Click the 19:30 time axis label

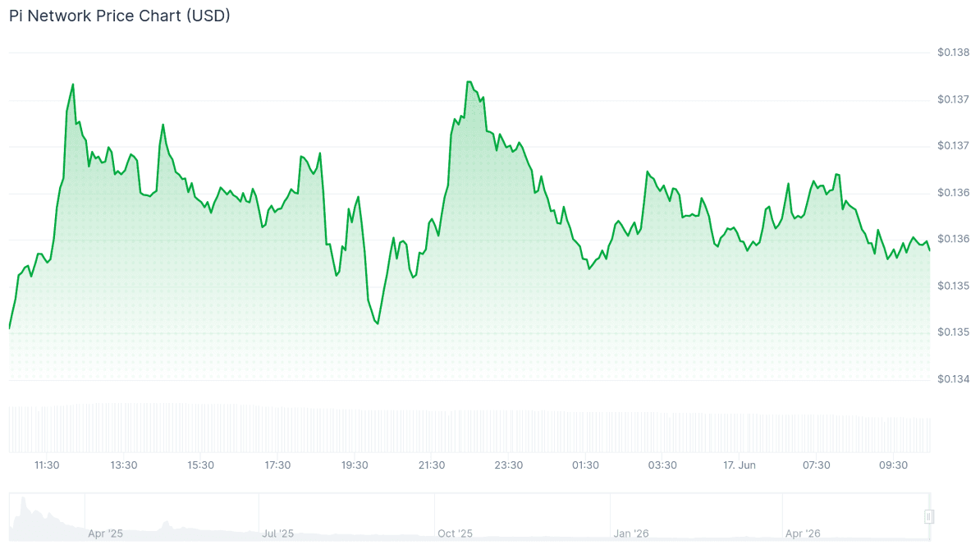355,465
